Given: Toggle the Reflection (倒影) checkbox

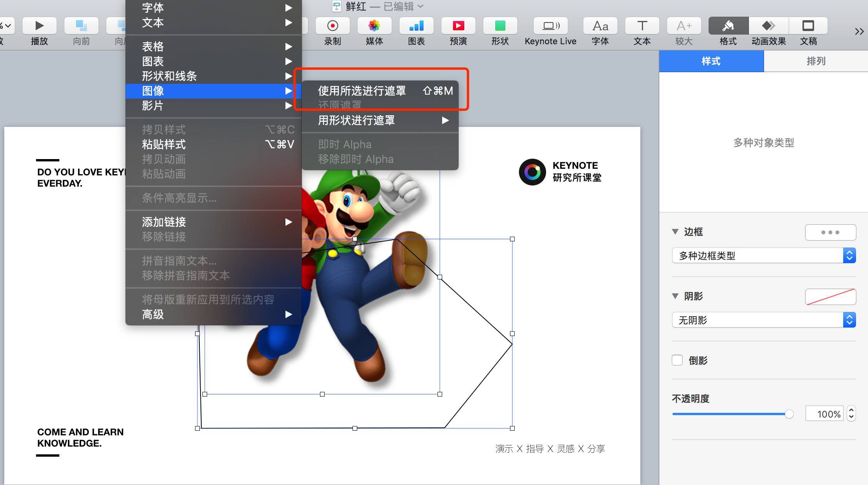Looking at the screenshot, I should point(677,360).
